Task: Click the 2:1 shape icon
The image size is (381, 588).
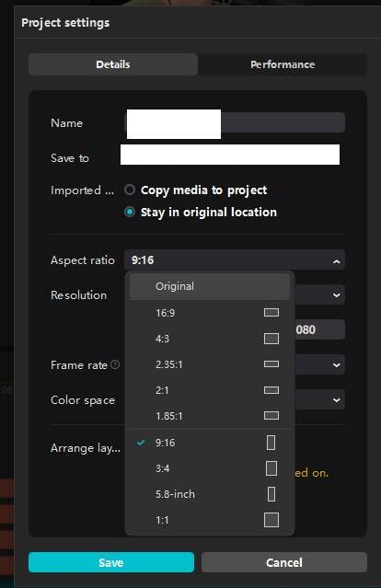Action: coord(271,390)
